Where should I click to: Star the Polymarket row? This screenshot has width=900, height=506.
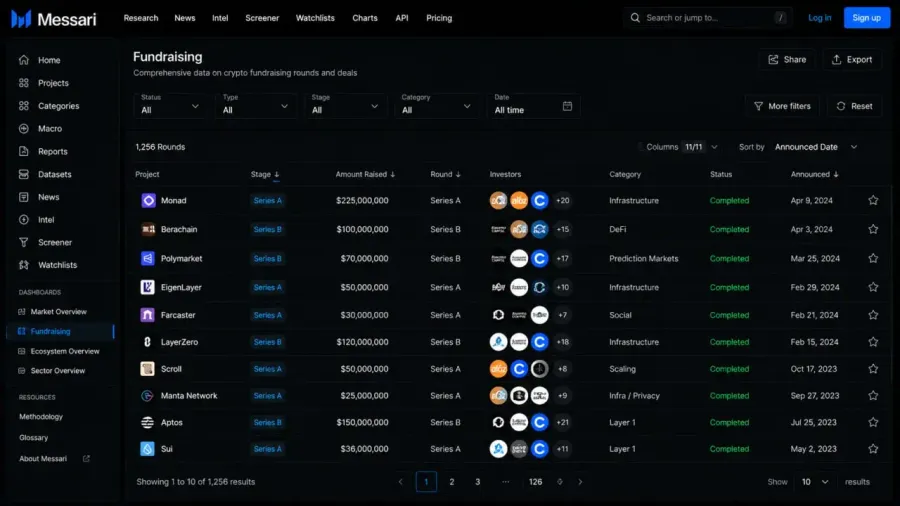tap(873, 258)
